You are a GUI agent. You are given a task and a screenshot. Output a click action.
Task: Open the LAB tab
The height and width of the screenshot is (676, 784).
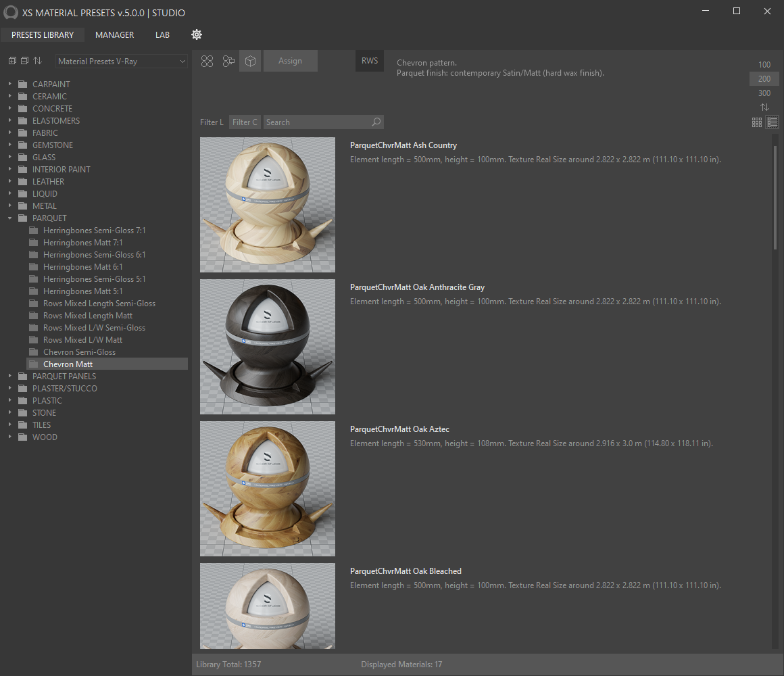pos(162,34)
